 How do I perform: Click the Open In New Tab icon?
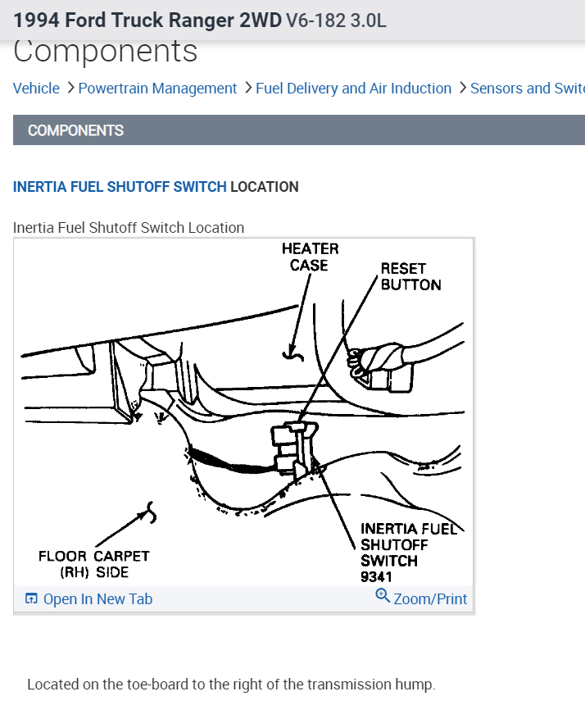tap(31, 599)
